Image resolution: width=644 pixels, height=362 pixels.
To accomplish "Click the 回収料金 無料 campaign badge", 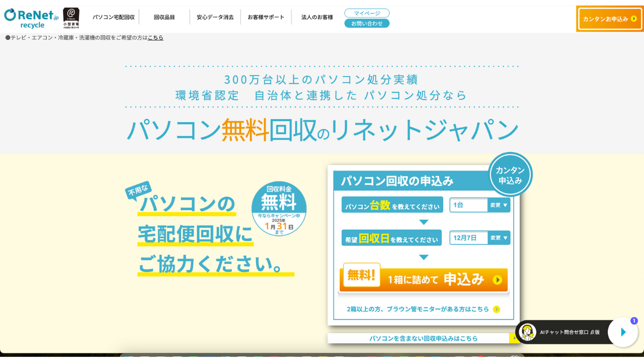I will (279, 209).
